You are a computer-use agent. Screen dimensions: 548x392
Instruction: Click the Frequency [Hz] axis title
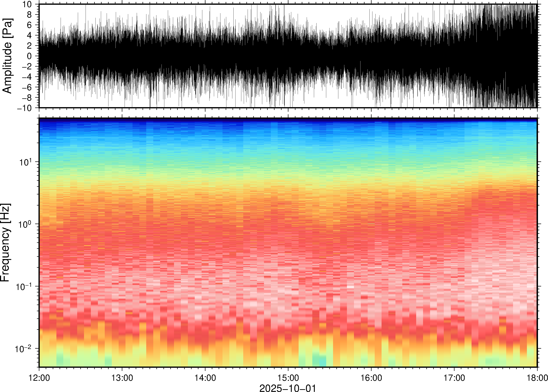pyautogui.click(x=5, y=243)
